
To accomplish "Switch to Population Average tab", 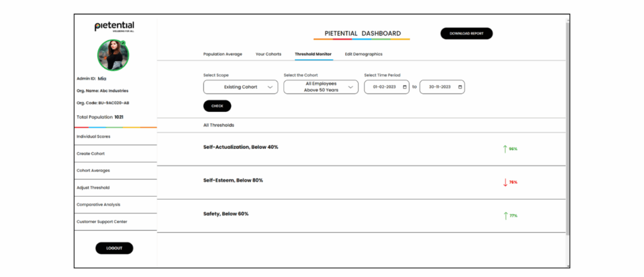I will click(x=223, y=54).
